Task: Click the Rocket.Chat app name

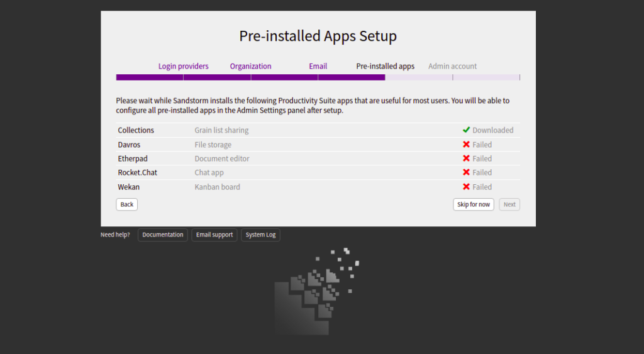Action: (x=138, y=172)
